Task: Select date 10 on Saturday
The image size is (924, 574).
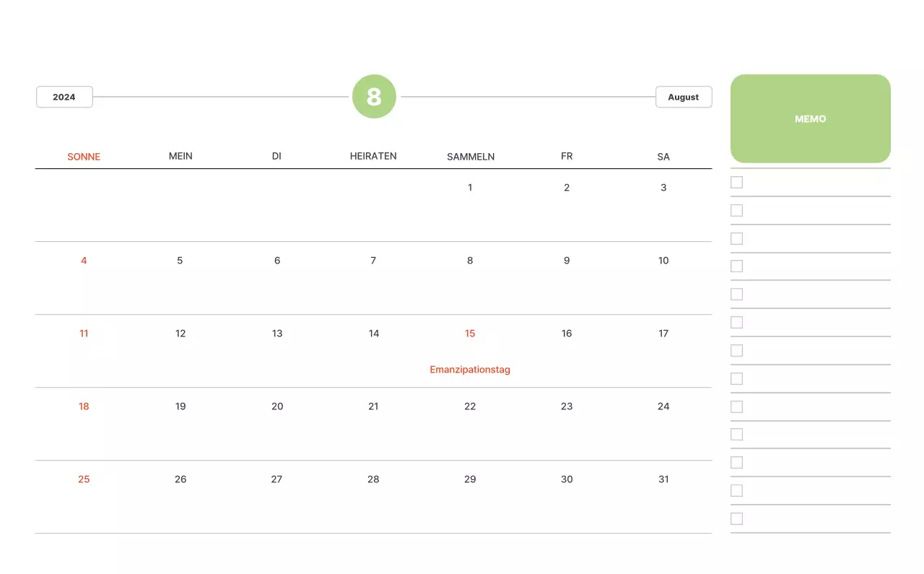Action: (663, 261)
